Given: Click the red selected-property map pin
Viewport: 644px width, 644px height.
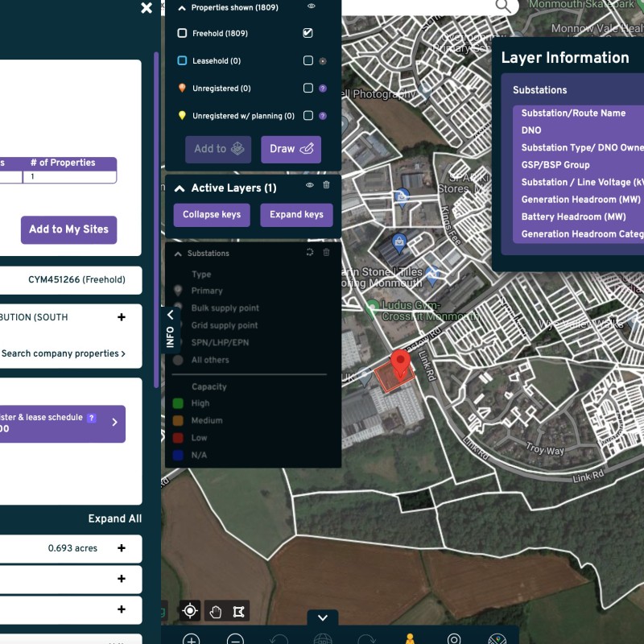Looking at the screenshot, I should (400, 364).
